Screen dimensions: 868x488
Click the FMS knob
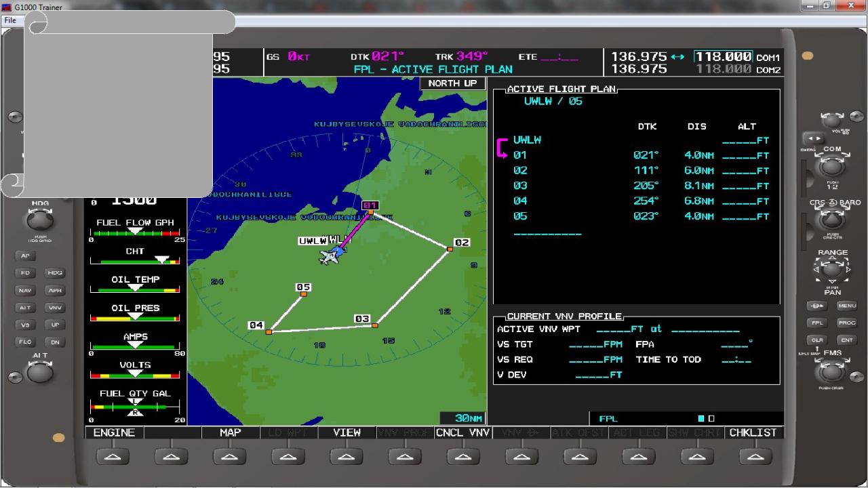coord(832,372)
